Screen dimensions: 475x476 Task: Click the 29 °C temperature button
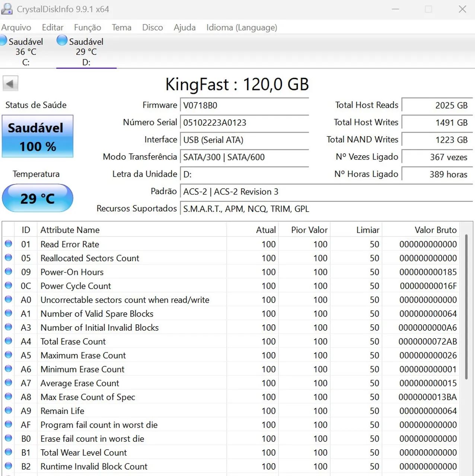[x=38, y=198]
